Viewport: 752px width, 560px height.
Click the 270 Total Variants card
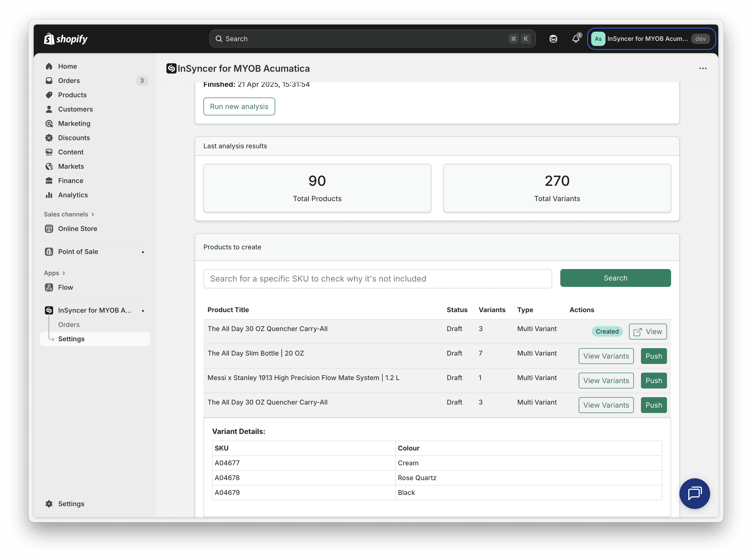[x=557, y=188]
